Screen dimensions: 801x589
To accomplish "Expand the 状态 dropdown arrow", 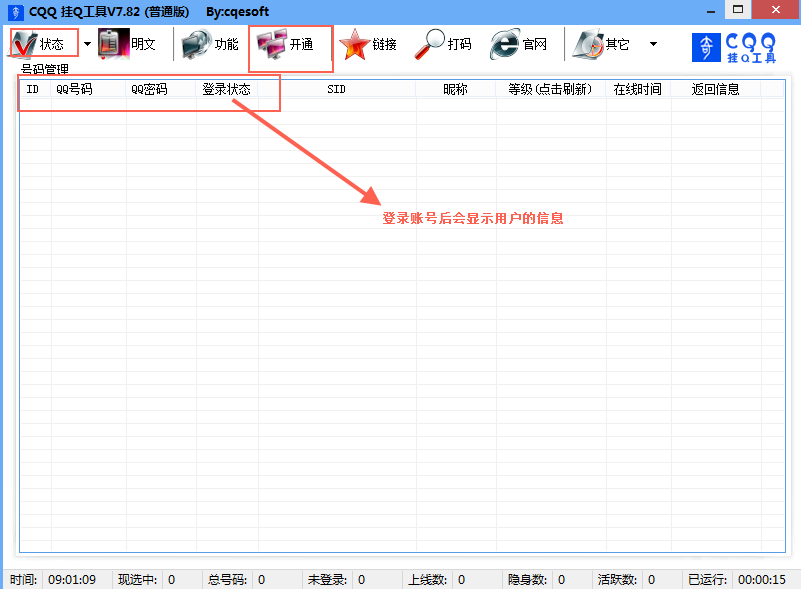I will [x=87, y=43].
